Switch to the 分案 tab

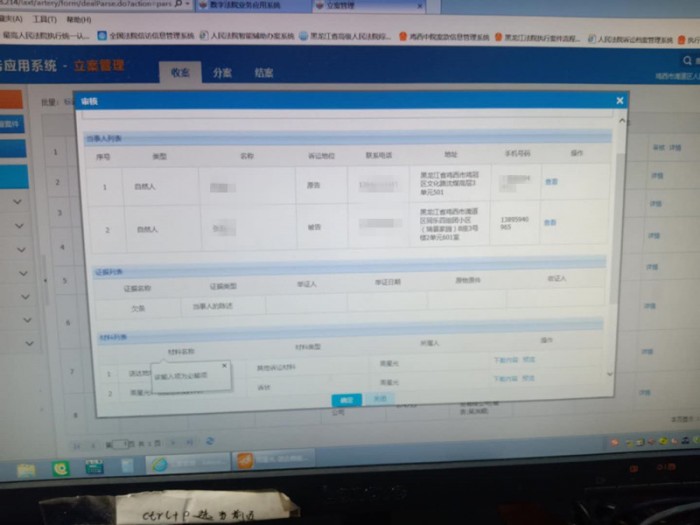tap(222, 73)
